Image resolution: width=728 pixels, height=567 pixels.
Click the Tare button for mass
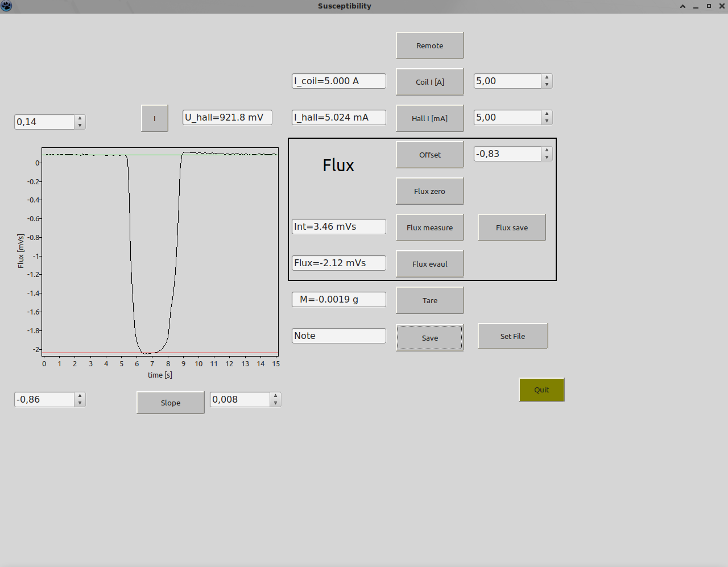click(430, 300)
